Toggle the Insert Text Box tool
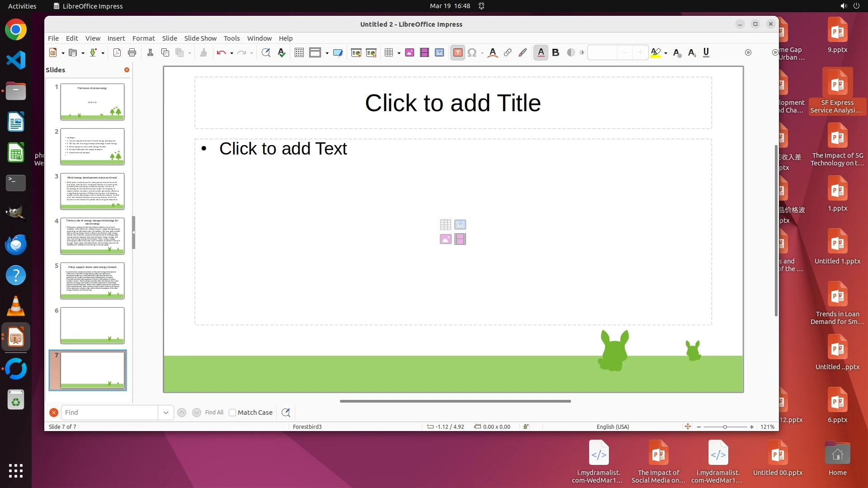Screen dimensions: 868x488 coord(458,53)
